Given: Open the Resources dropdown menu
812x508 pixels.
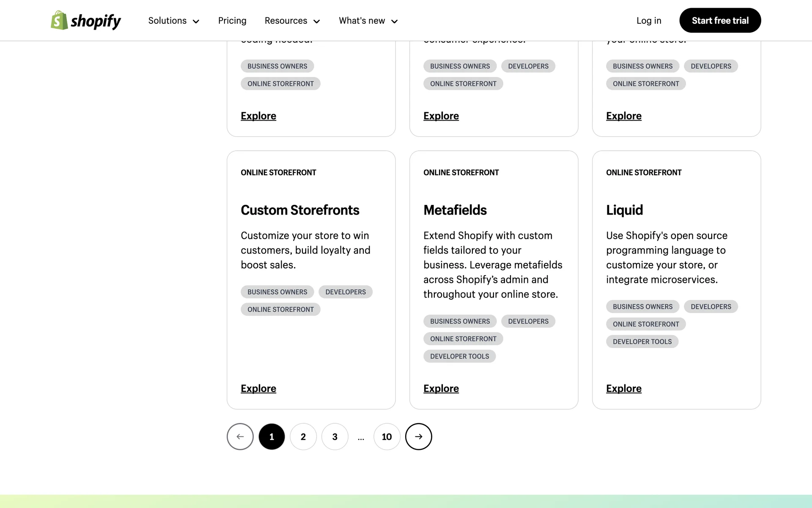Looking at the screenshot, I should 292,21.
